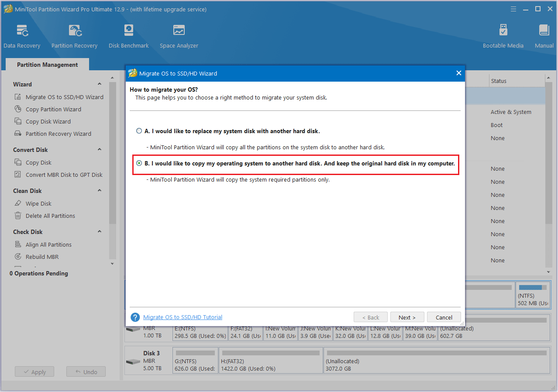This screenshot has width=558, height=392.
Task: Click the Next button
Action: point(407,317)
